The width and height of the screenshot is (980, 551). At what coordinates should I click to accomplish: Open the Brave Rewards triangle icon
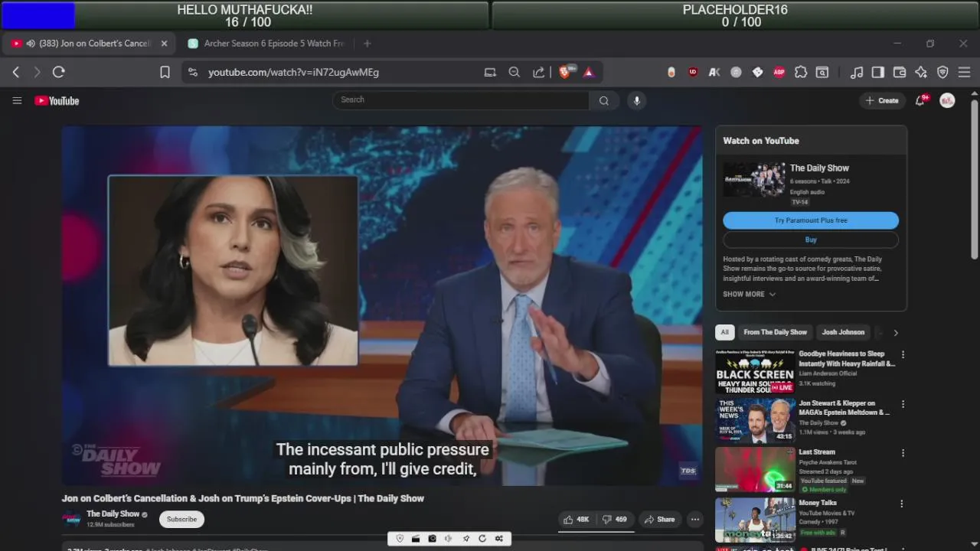click(589, 72)
